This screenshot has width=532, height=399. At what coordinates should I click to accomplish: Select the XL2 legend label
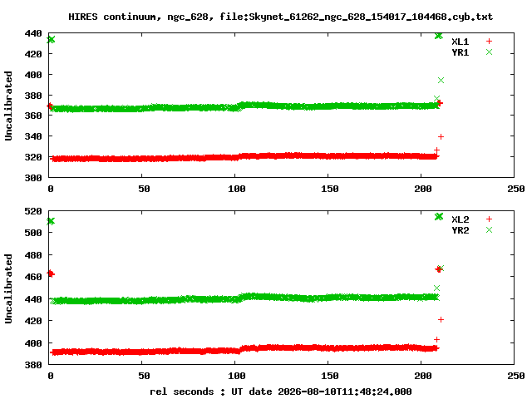point(460,219)
